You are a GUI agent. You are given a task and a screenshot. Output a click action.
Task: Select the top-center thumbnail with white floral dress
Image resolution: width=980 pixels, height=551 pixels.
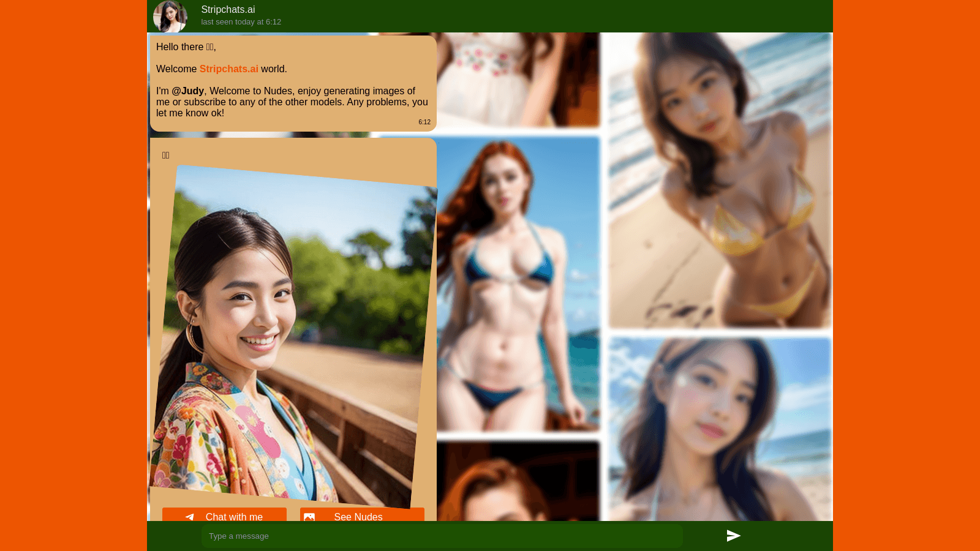[x=518, y=80]
